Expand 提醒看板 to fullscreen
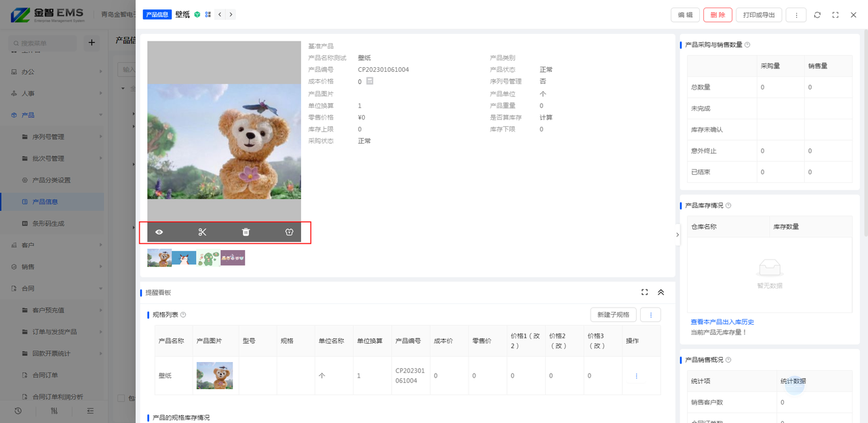This screenshot has height=423, width=868. (x=645, y=292)
